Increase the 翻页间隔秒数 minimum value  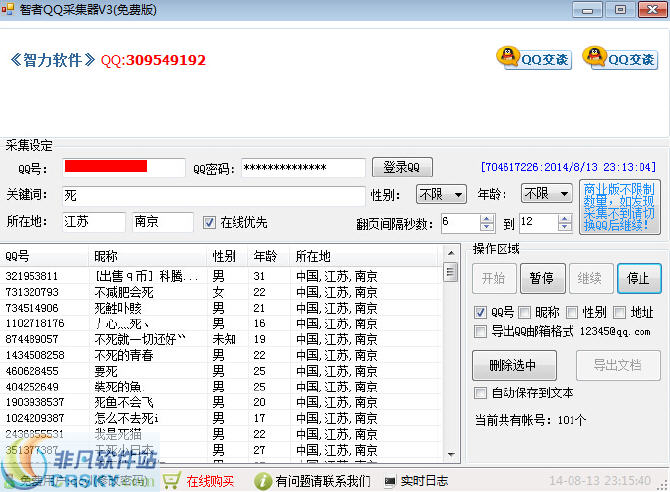point(487,219)
